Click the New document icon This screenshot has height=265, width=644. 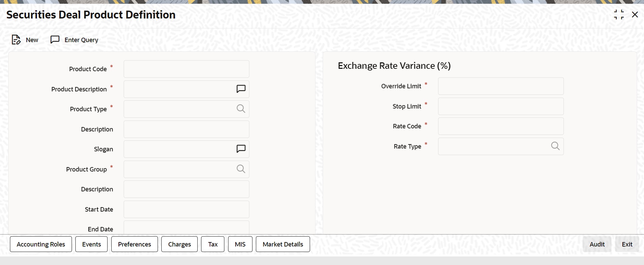pyautogui.click(x=16, y=40)
